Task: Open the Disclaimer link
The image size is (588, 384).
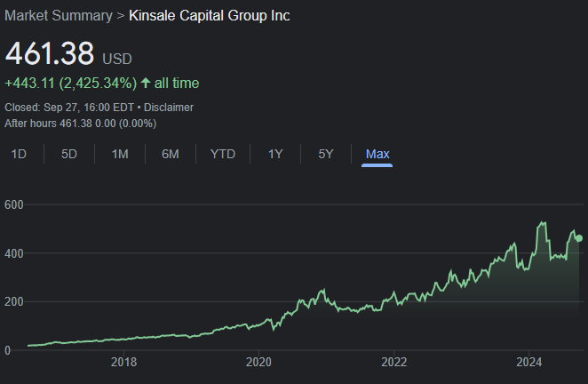Action: point(169,108)
